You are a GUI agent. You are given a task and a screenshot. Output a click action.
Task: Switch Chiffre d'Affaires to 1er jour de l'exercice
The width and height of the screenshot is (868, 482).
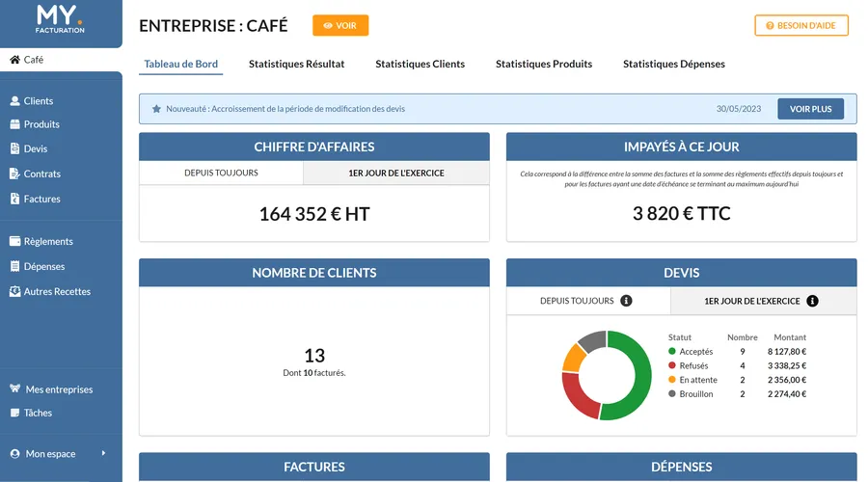tap(395, 174)
